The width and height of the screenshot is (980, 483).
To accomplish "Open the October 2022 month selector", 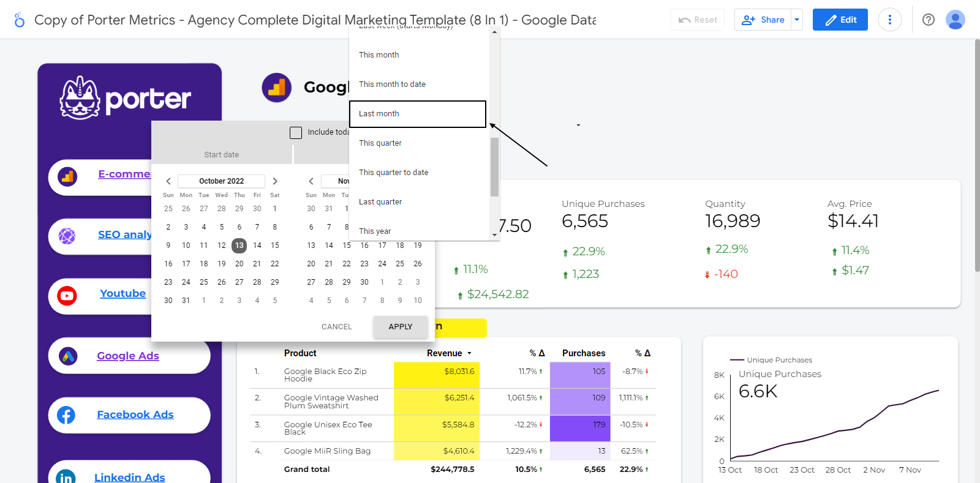I will tap(221, 181).
